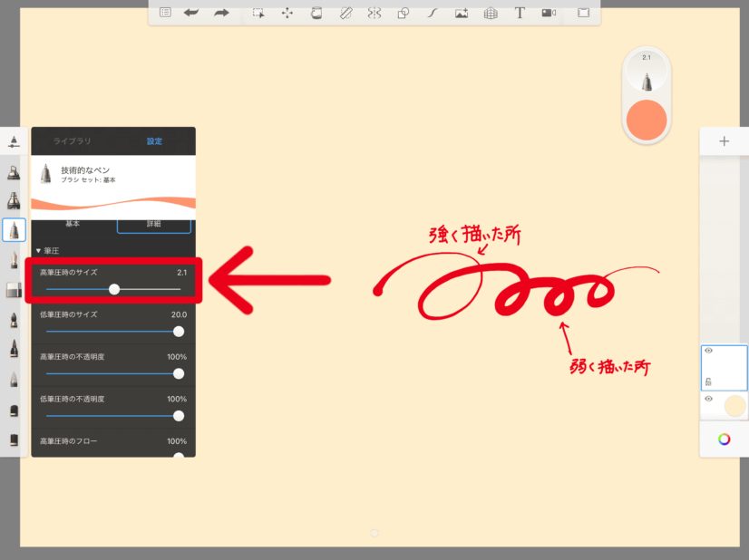Add a new layer with plus button
Viewport: 749px width, 560px height.
point(724,141)
